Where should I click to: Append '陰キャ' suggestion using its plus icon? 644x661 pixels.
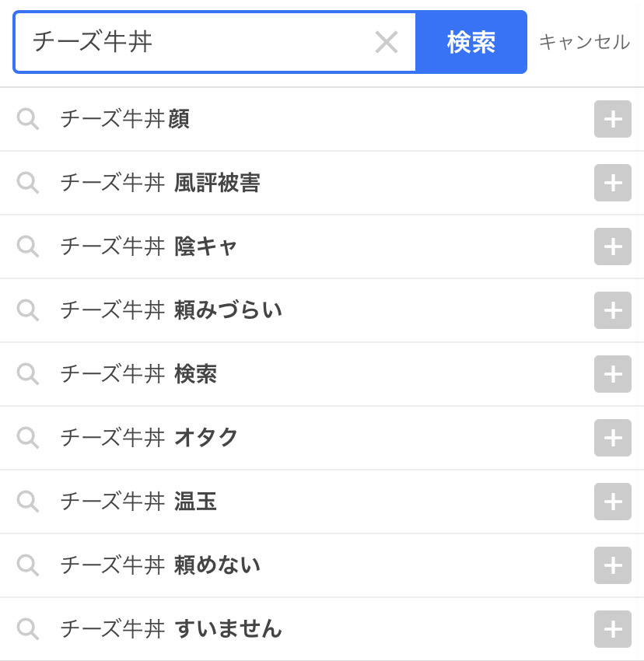[612, 247]
